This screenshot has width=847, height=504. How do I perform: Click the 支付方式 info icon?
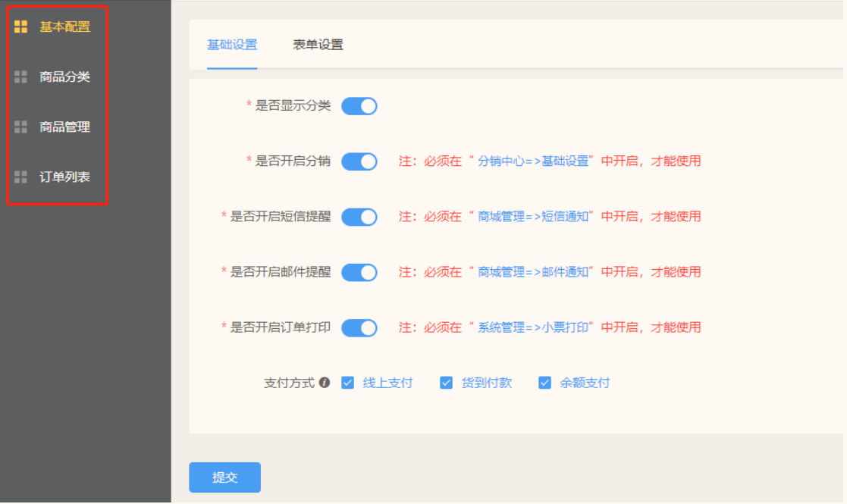point(325,383)
